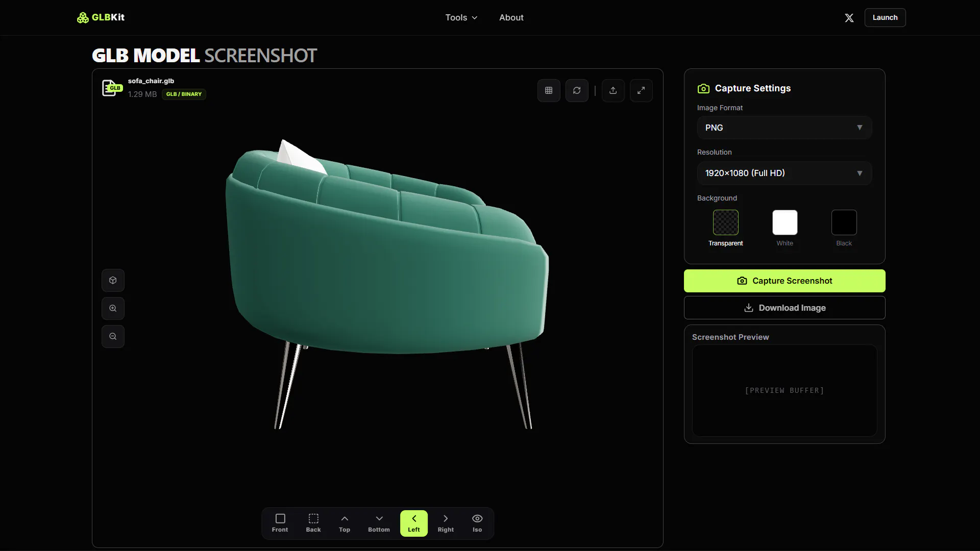980x551 pixels.
Task: Click the Screenshot Preview label
Action: pyautogui.click(x=730, y=337)
